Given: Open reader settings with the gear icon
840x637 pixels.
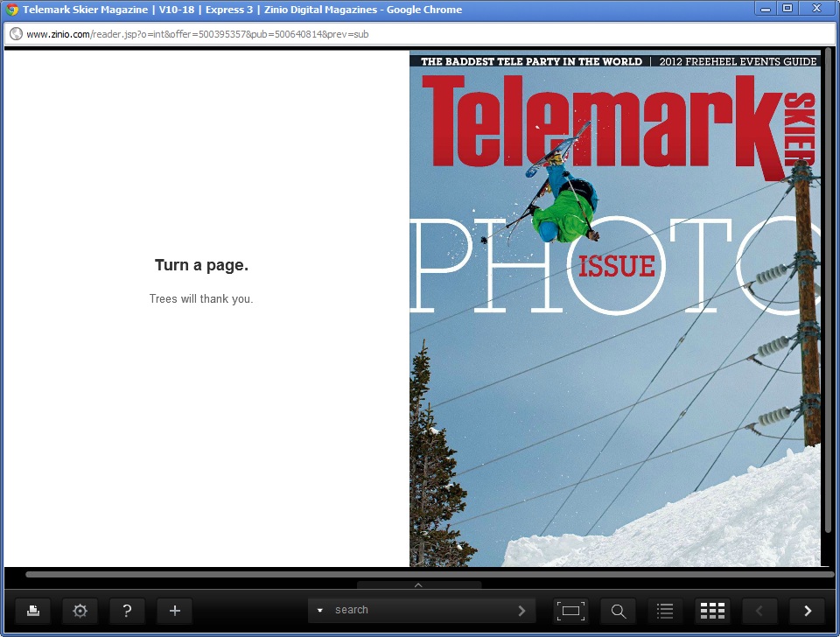Looking at the screenshot, I should click(x=80, y=611).
